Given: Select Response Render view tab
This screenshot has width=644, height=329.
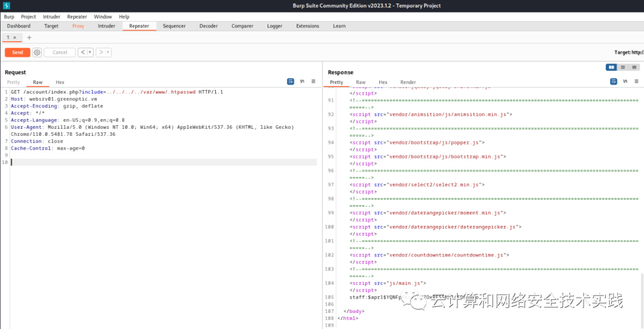Looking at the screenshot, I should coord(408,82).
